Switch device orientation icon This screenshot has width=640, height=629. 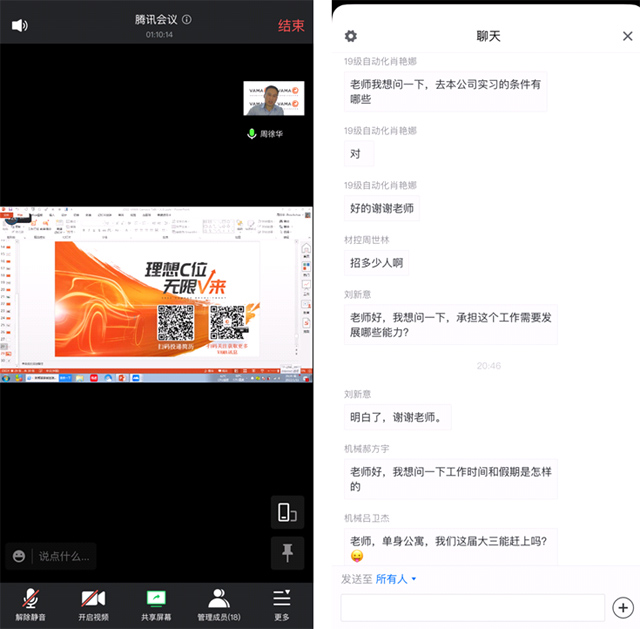287,512
